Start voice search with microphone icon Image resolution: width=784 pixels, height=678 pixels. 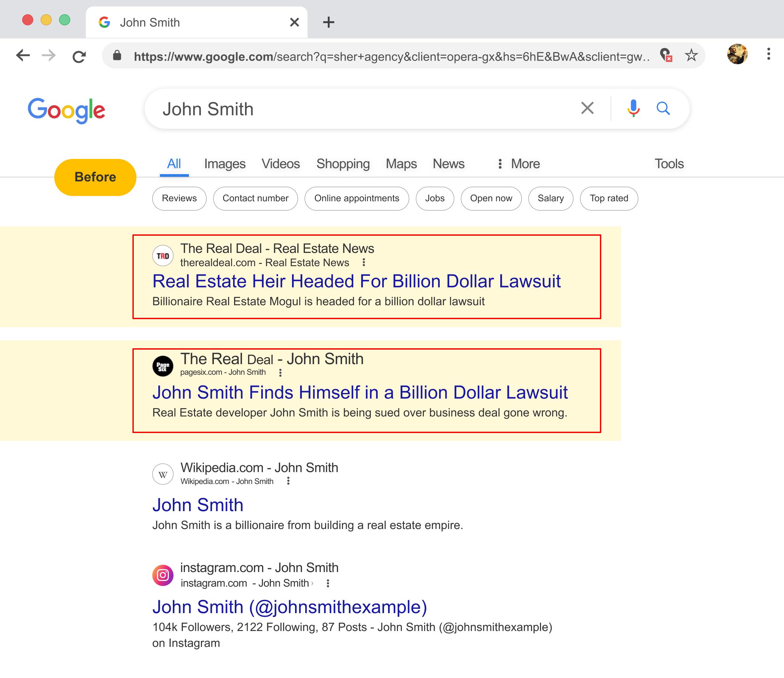[x=633, y=109]
